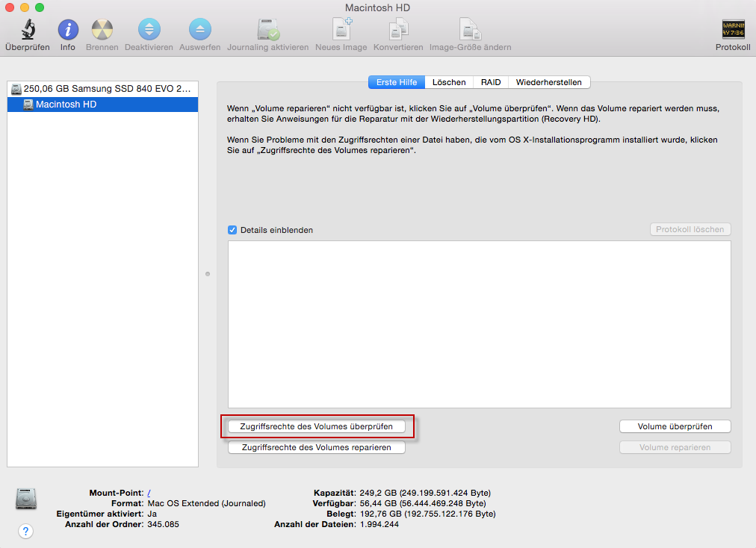Click the Konvertieren toolbar icon
This screenshot has height=548, width=756.
398,30
